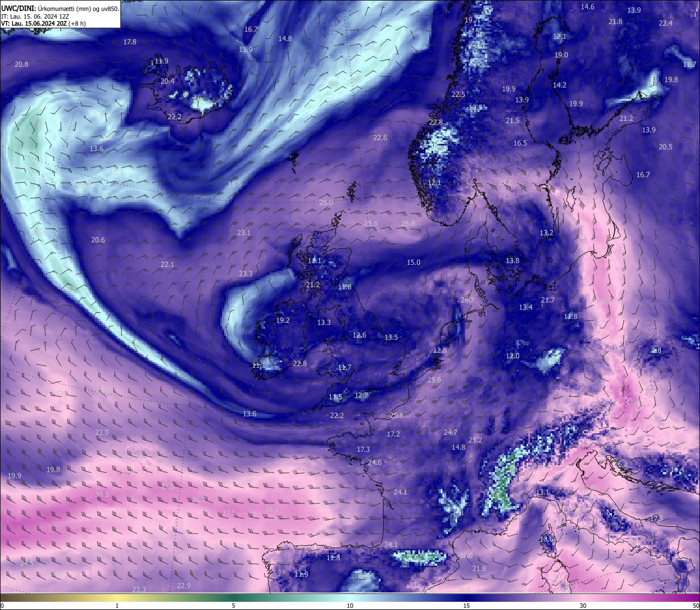Viewport: 700px width, 610px height.
Task: Click the 10.6 value over Corsica
Action: pos(546,539)
